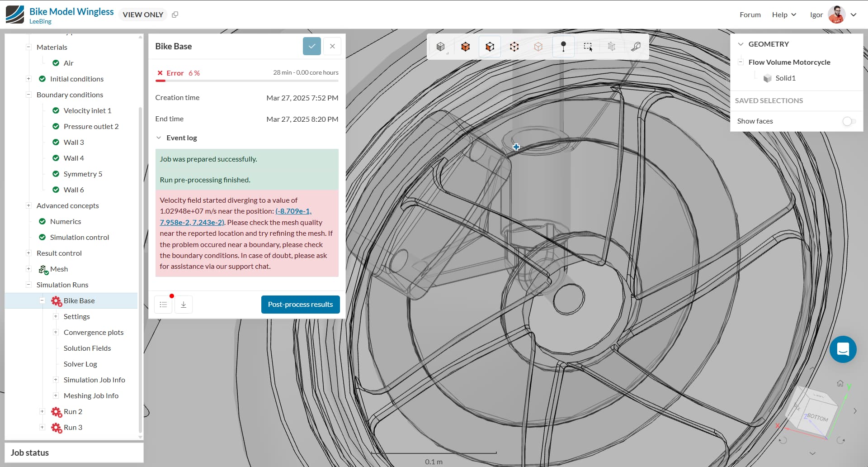The width and height of the screenshot is (868, 467).
Task: Rotate the view down with chevron arrow
Action: point(812,453)
